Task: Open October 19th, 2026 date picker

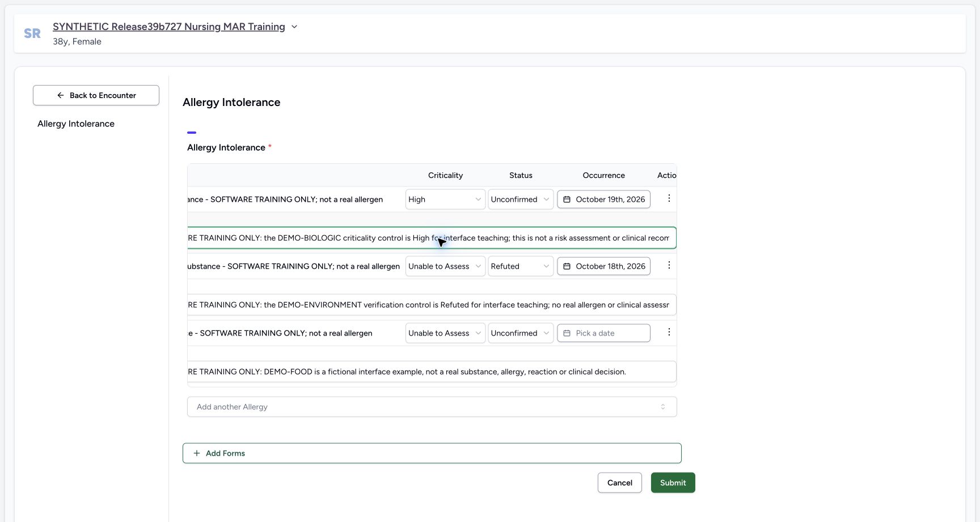Action: tap(604, 200)
